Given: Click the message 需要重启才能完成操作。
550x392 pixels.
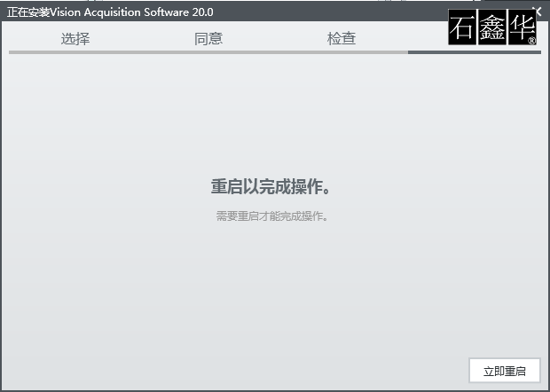Looking at the screenshot, I should coord(271,216).
